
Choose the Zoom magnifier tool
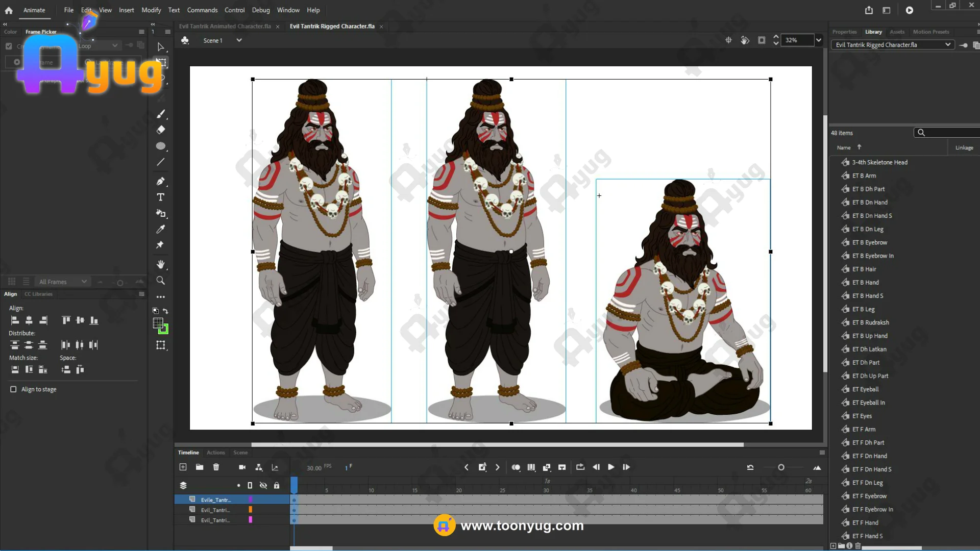pyautogui.click(x=160, y=281)
